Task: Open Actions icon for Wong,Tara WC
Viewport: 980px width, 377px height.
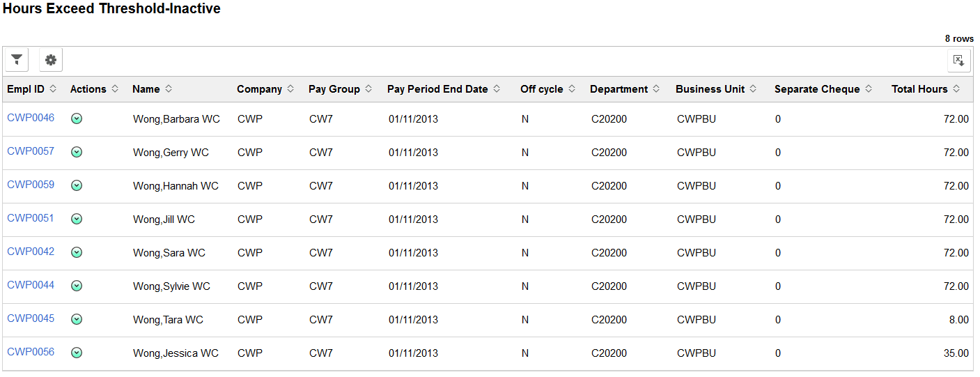Action: point(77,320)
